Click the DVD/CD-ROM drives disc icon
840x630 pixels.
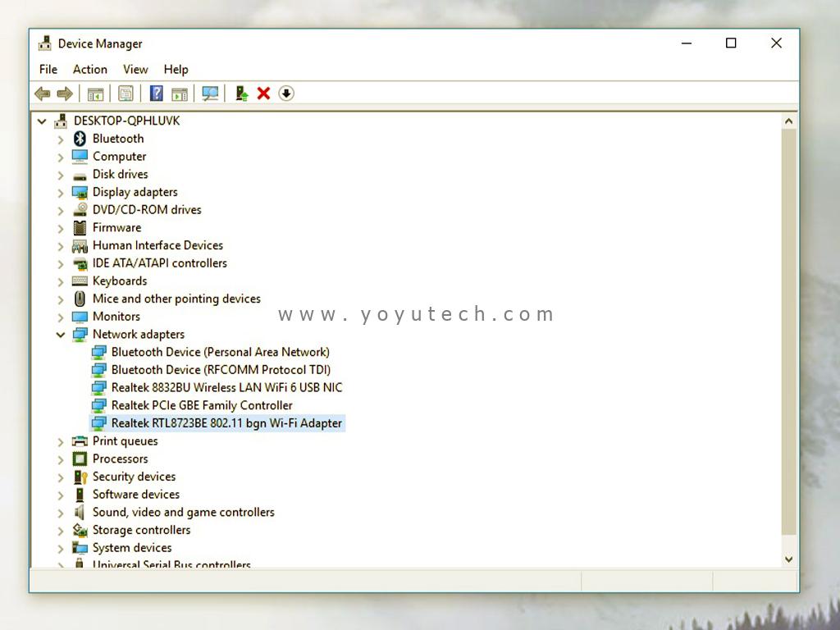80,209
